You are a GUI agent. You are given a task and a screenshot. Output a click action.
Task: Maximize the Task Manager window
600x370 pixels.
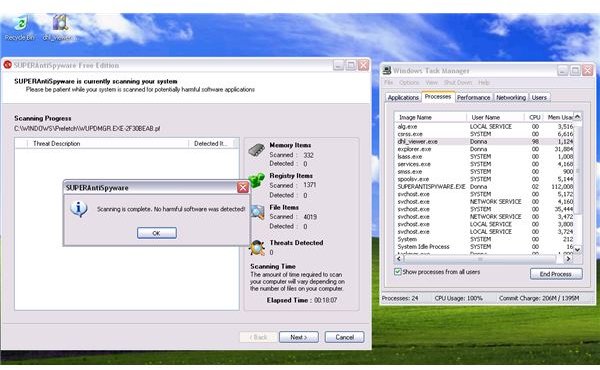[575, 70]
